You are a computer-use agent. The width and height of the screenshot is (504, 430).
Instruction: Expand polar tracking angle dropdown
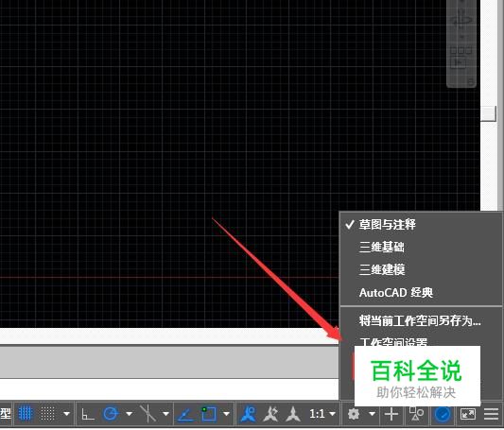129,414
